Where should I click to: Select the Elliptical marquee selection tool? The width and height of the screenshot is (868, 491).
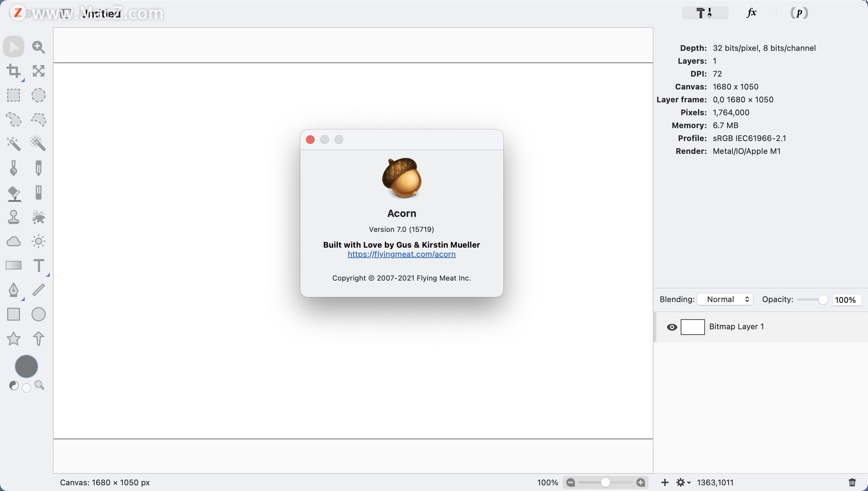tap(38, 95)
